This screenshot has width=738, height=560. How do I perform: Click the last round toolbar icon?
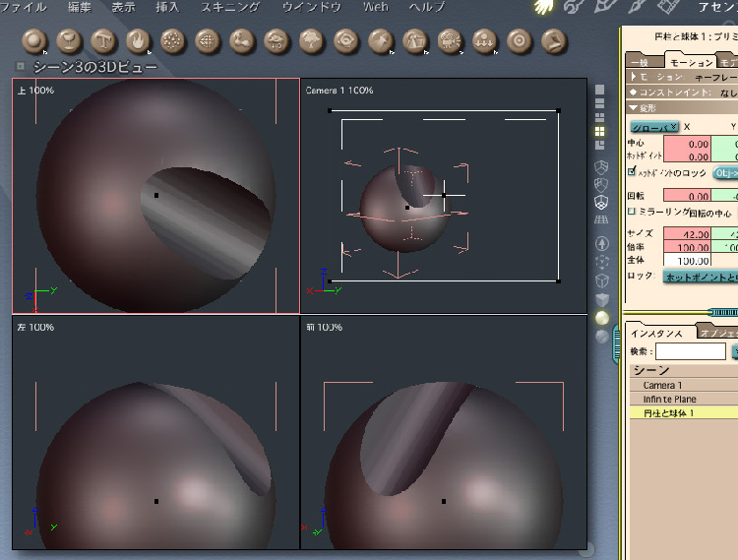pyautogui.click(x=554, y=41)
